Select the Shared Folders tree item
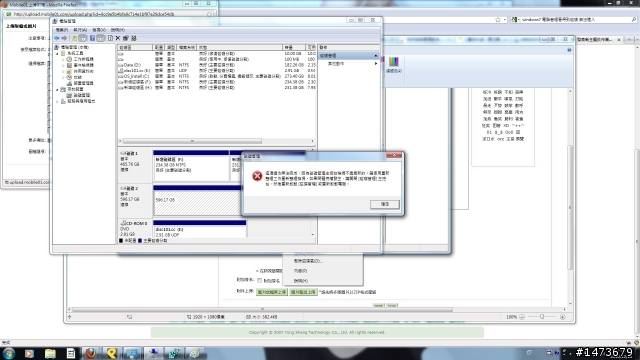640x360 pixels. (80, 71)
